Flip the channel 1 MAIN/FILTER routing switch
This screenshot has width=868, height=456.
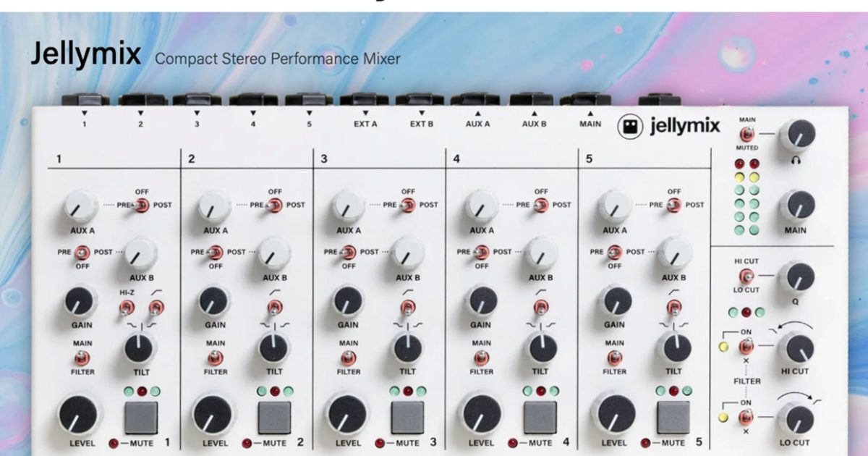tap(82, 358)
